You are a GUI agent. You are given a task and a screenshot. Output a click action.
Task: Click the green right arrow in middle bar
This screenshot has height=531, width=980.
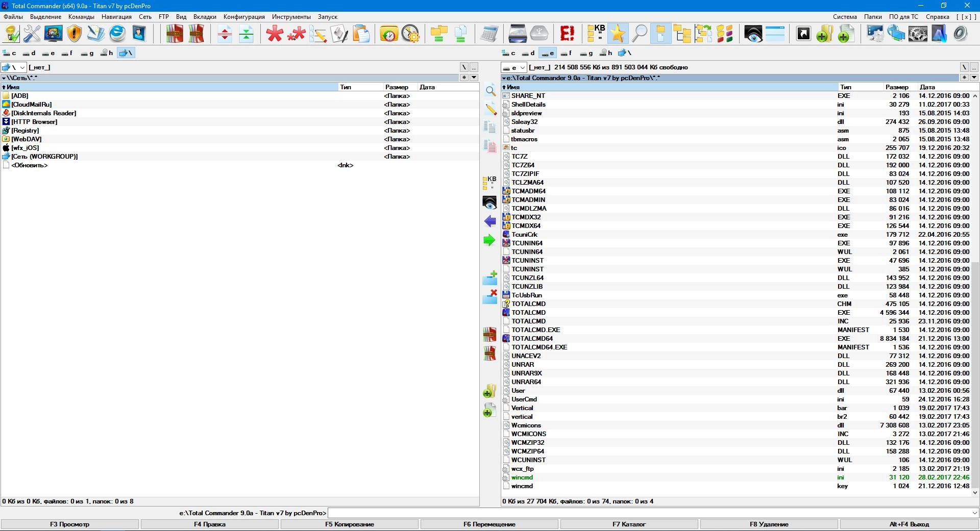489,240
